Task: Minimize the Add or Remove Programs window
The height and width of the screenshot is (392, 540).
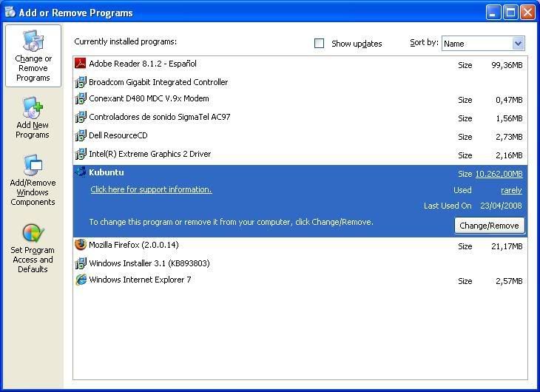Action: click(493, 13)
